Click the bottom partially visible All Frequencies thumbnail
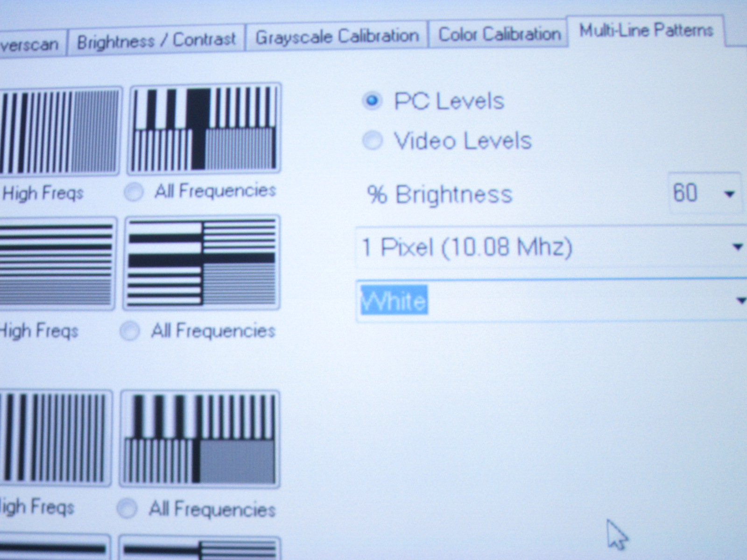 [200, 548]
